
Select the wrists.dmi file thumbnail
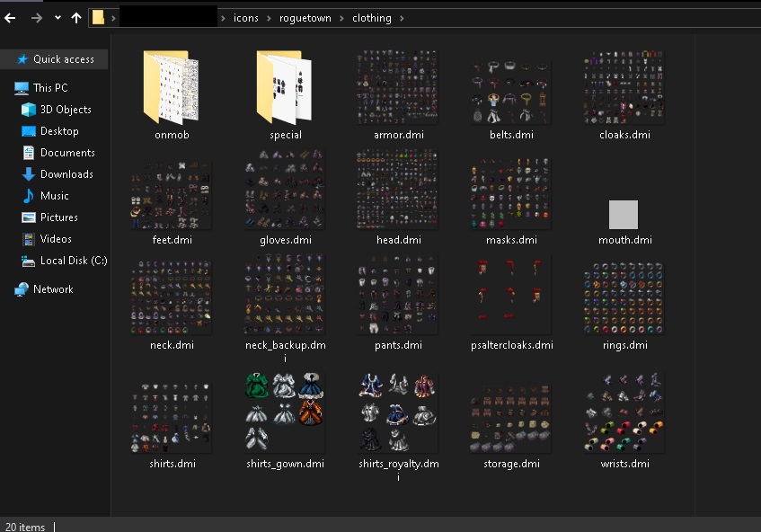click(x=624, y=412)
